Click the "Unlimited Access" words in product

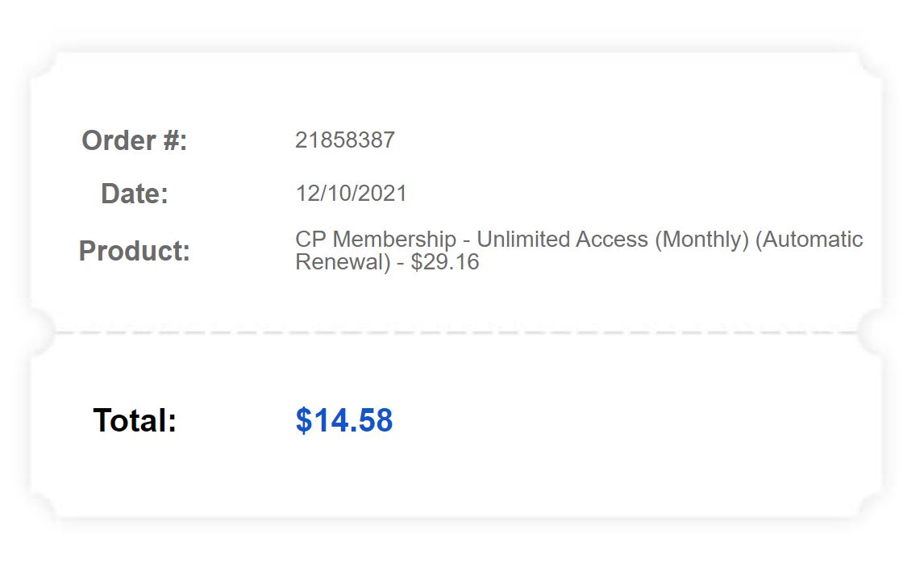point(562,240)
